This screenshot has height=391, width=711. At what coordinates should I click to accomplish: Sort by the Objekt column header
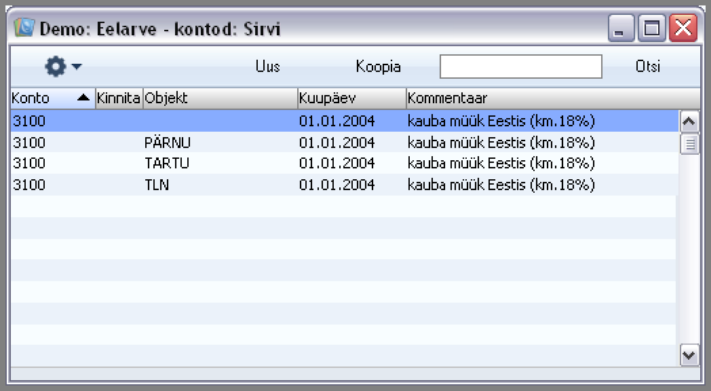tap(220, 98)
